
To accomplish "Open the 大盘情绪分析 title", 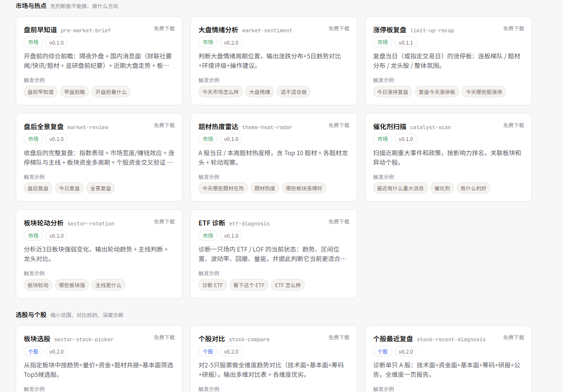I will pos(218,30).
